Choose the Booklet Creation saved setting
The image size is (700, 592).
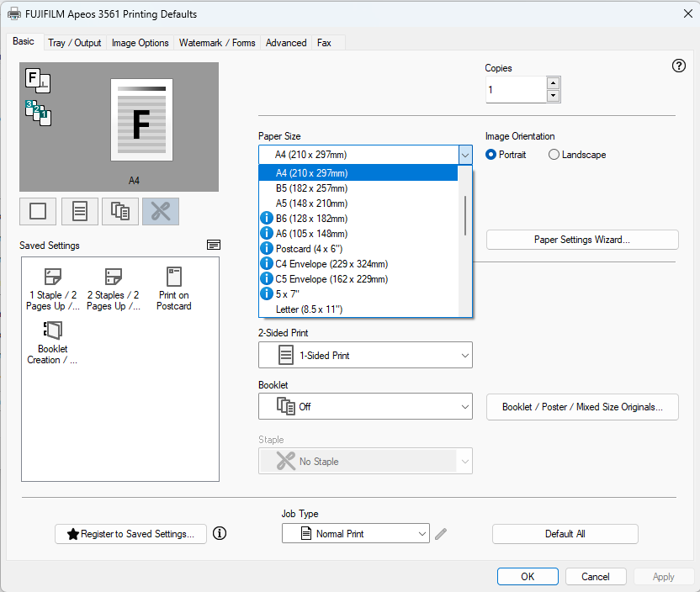(x=52, y=343)
